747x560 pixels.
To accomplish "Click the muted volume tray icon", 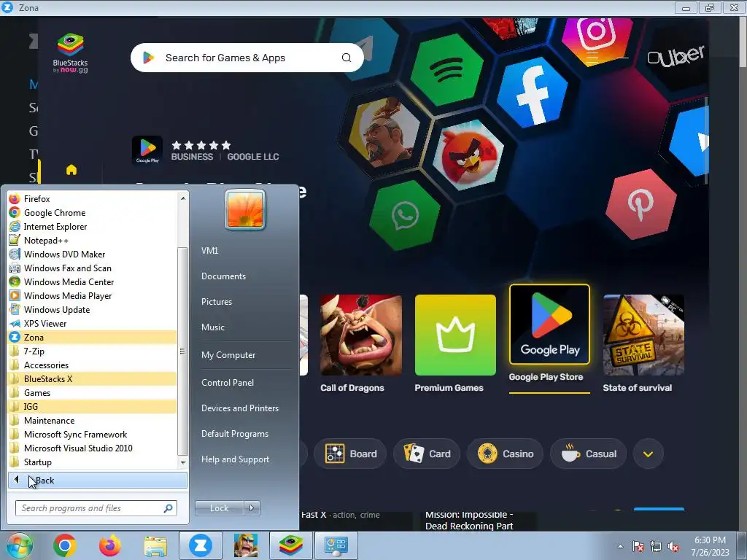I will [673, 547].
